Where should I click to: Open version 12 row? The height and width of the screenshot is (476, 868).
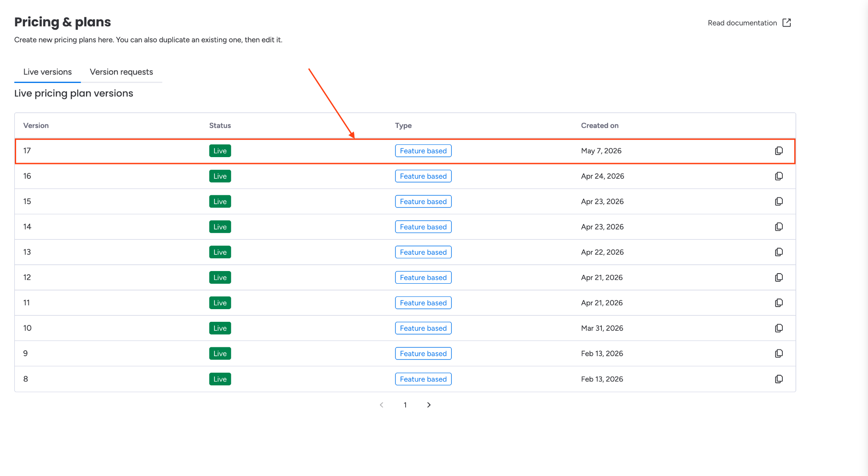[x=405, y=277]
